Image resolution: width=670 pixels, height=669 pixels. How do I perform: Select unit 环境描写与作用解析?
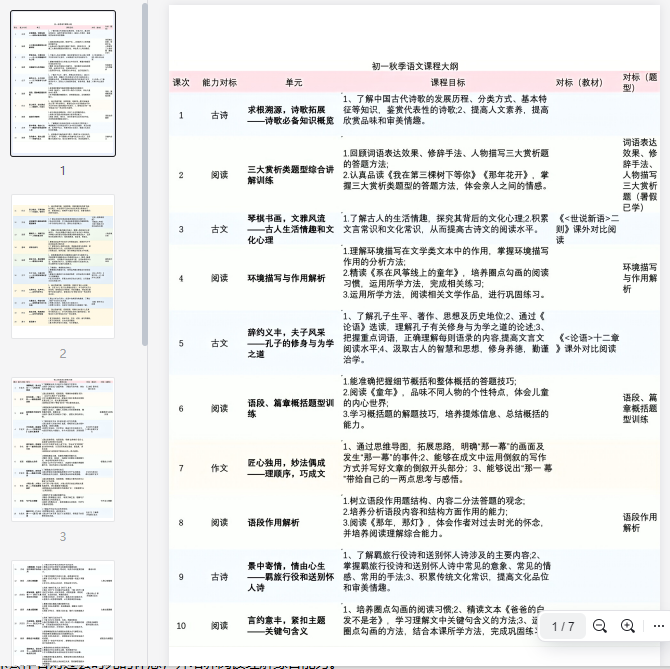coord(286,278)
